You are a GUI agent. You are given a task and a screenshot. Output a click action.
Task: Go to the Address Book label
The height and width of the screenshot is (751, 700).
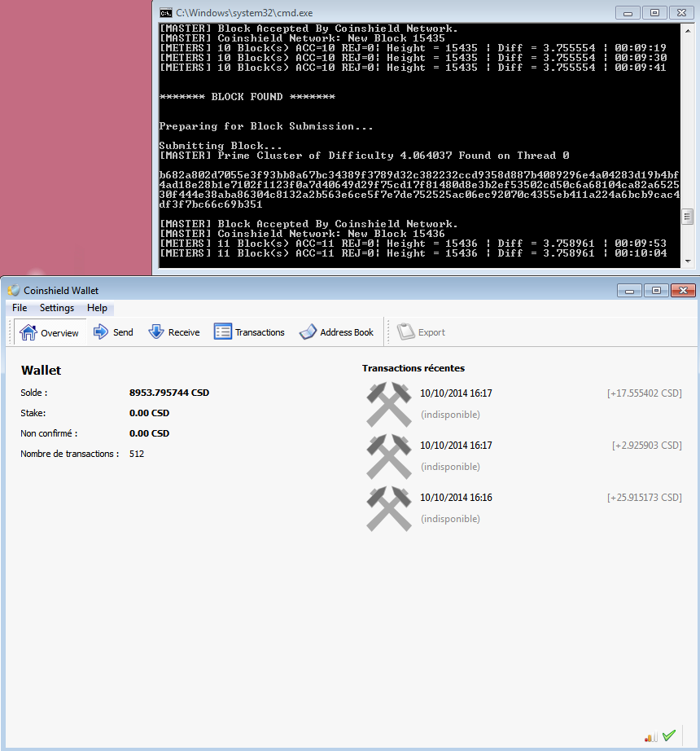347,332
